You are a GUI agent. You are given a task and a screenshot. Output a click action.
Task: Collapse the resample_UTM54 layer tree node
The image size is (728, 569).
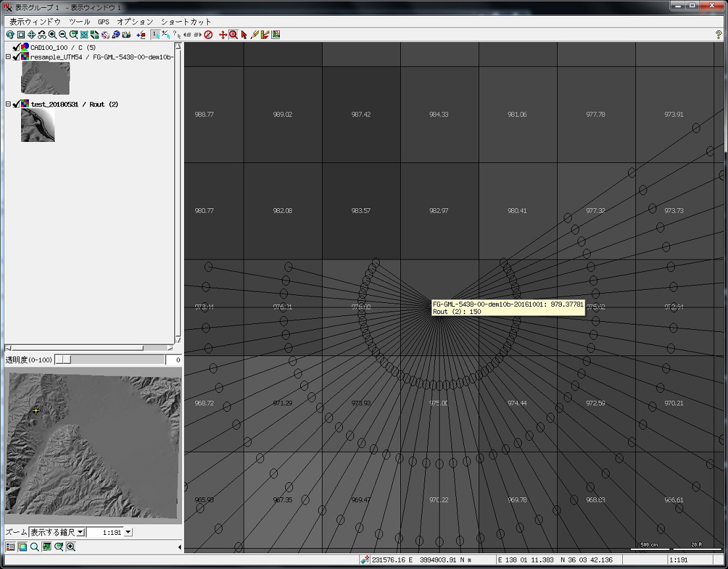pyautogui.click(x=8, y=57)
